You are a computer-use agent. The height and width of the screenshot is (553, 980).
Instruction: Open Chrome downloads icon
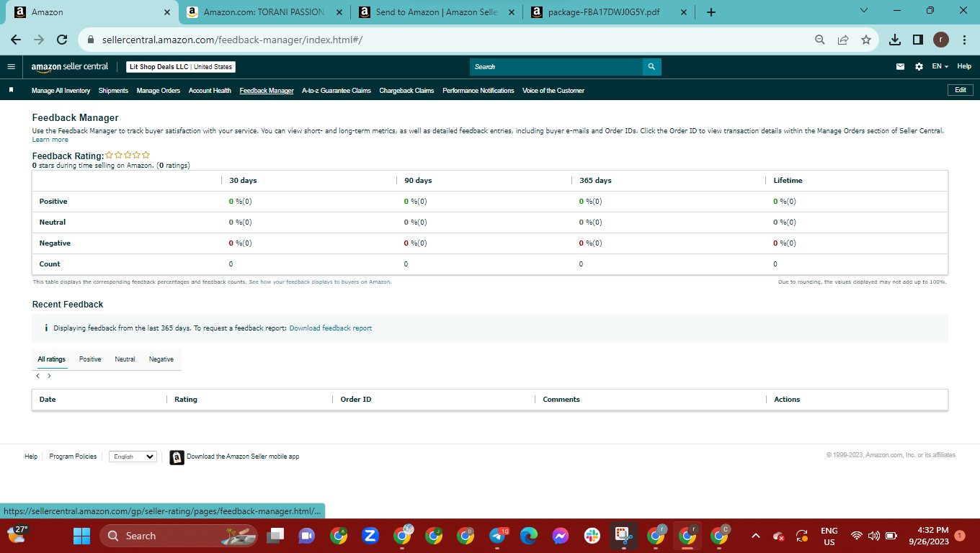pyautogui.click(x=895, y=40)
